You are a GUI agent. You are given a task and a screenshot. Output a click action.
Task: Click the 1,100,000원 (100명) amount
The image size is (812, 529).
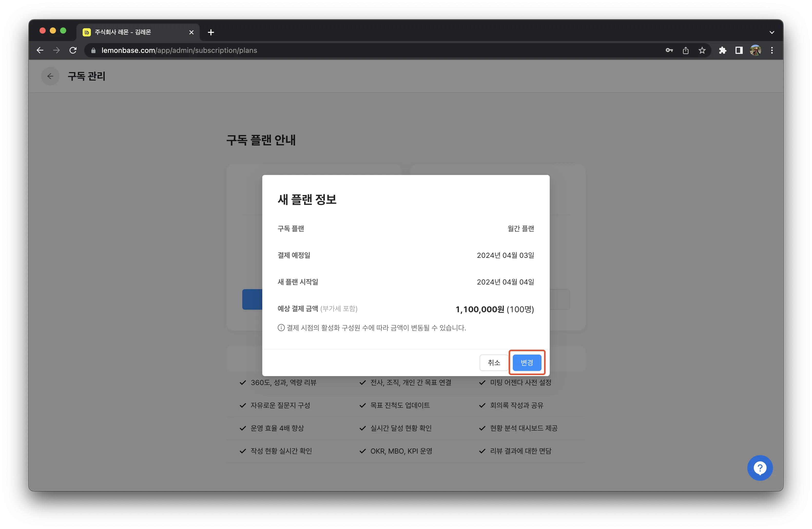[x=495, y=309]
